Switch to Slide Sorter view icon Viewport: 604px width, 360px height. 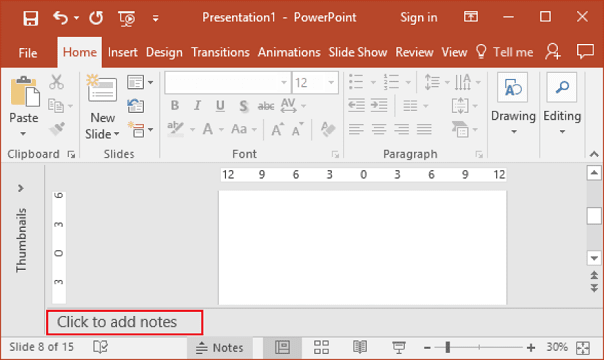pos(321,347)
